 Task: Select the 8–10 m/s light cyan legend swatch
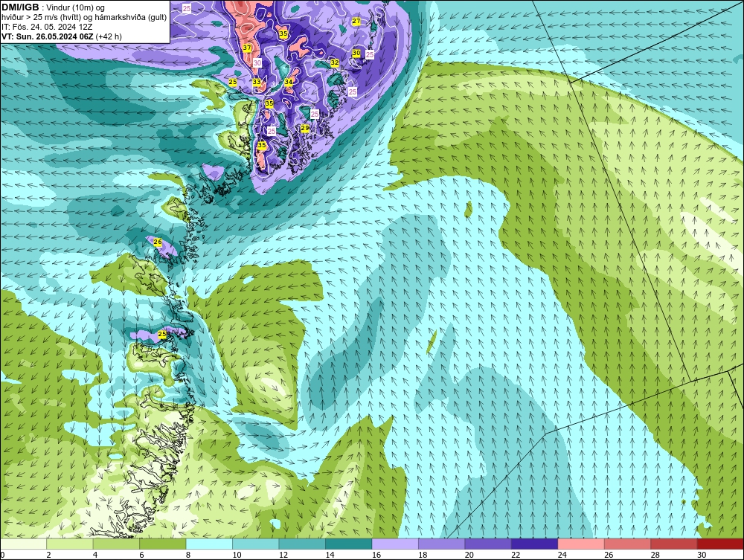tap(209, 544)
